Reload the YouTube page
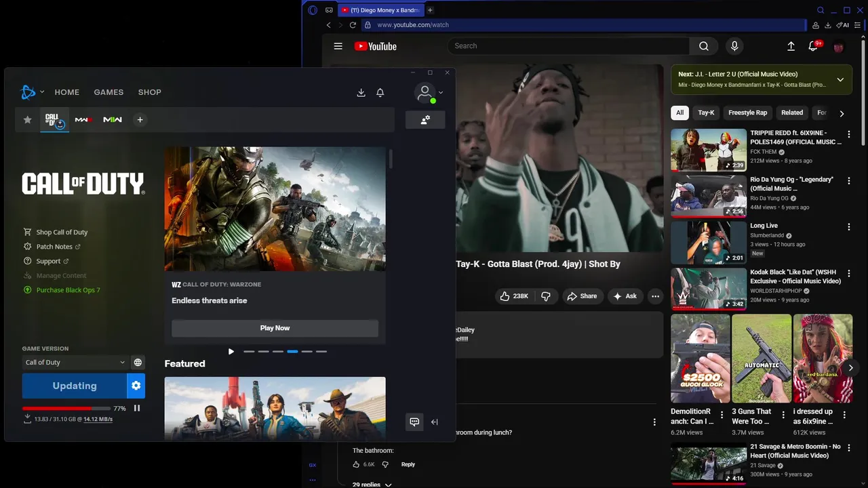This screenshot has height=488, width=868. (x=353, y=25)
